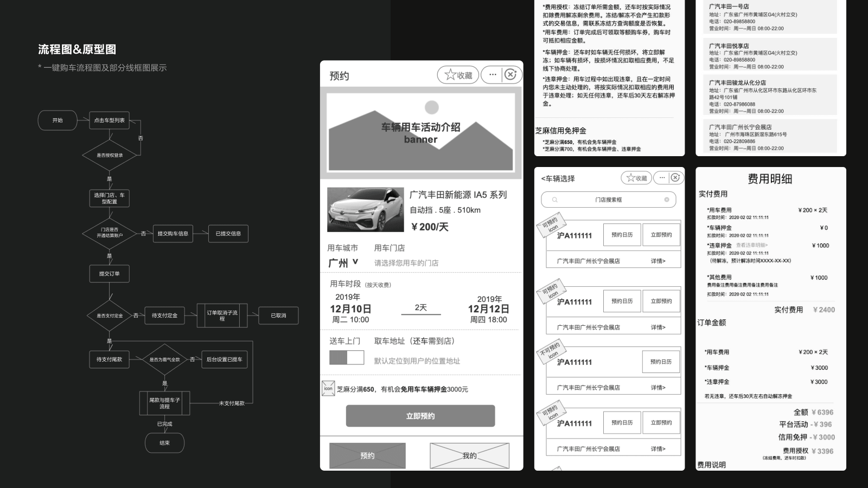The width and height of the screenshot is (868, 488).
Task: Open 预约日历 on the 不可预约 vehicle card
Action: [660, 362]
